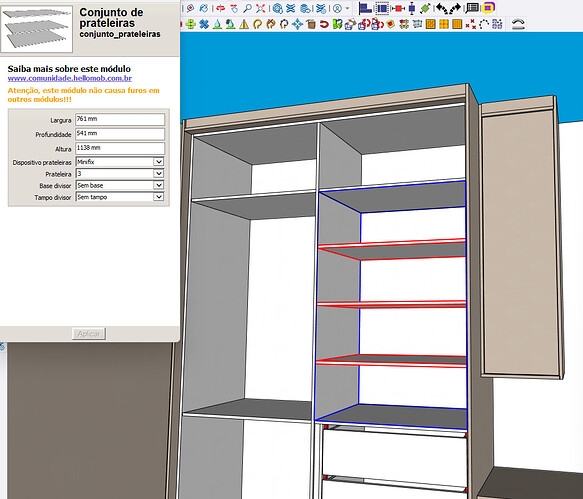
Task: Open the www.comunidade.hellomob.com.br link
Action: (x=70, y=78)
